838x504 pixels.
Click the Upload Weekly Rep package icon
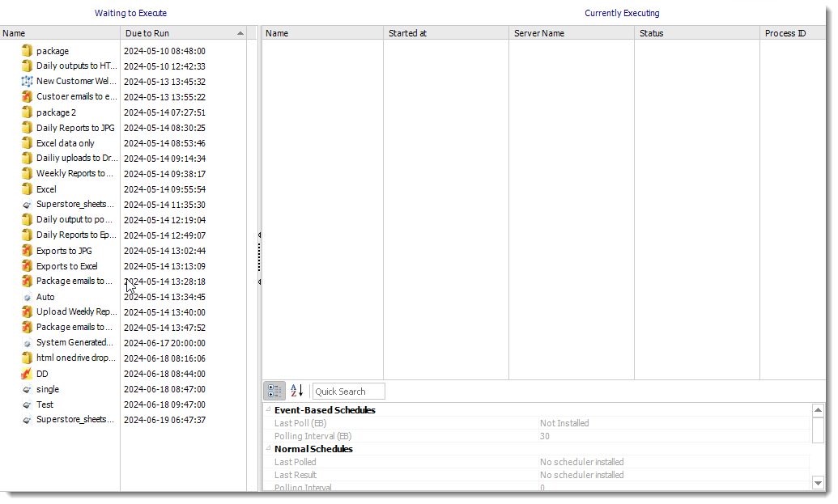tap(27, 311)
